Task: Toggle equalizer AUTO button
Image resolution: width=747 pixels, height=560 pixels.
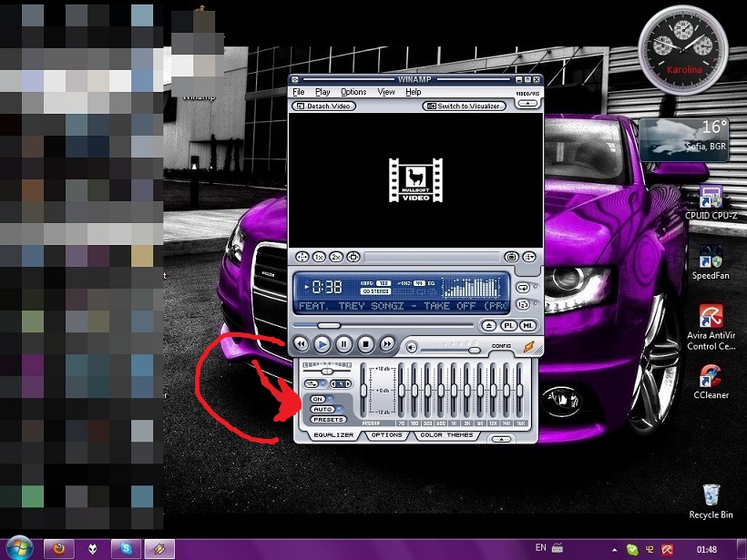Action: coord(322,409)
